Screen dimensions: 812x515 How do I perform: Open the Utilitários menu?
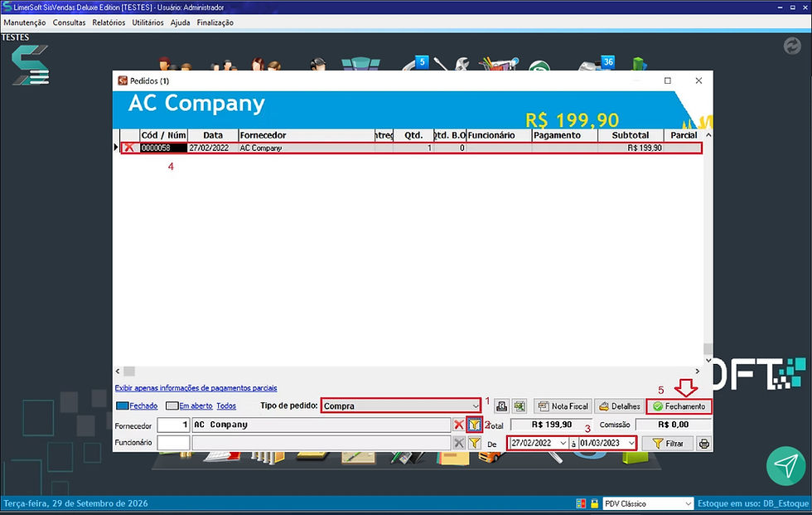click(147, 22)
